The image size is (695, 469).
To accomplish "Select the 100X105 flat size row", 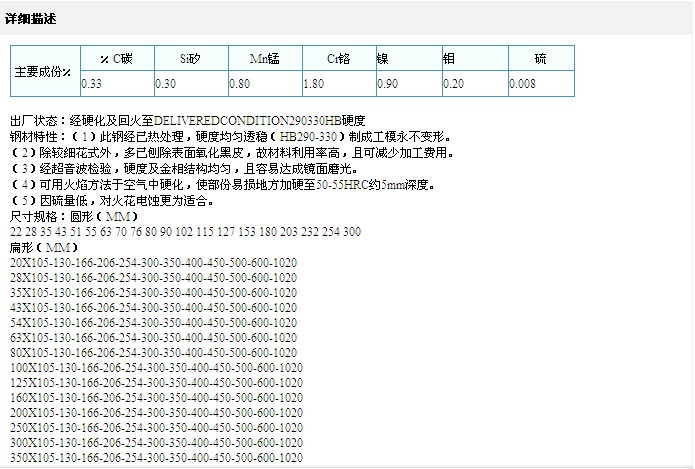I will (x=155, y=368).
